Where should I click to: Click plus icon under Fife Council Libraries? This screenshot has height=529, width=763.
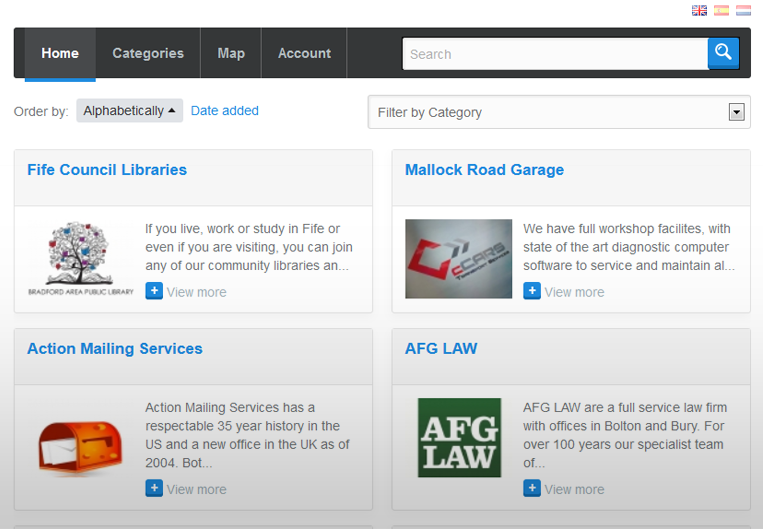pyautogui.click(x=154, y=291)
